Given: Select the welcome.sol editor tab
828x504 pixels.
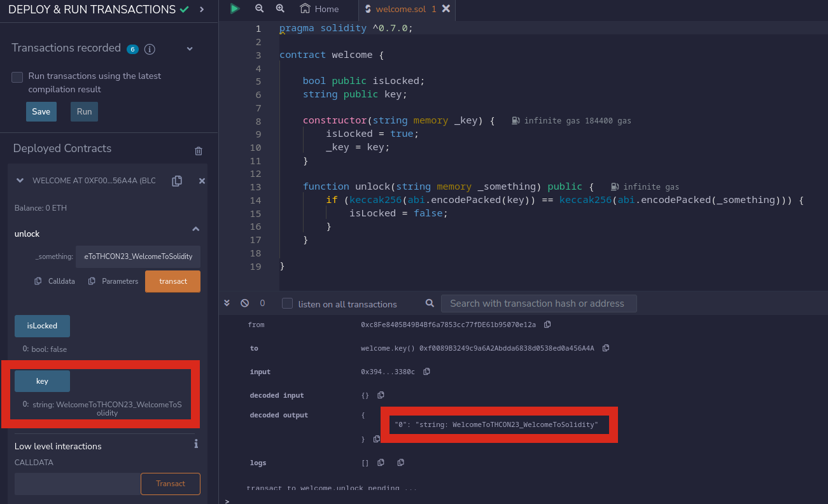Looking at the screenshot, I should click(400, 9).
